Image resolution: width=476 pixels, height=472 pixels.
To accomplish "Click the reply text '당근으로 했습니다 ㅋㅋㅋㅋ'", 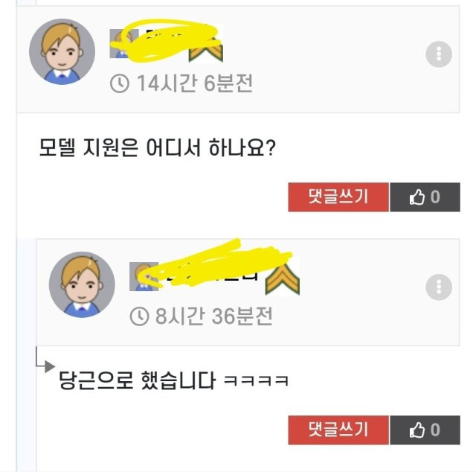I will click(173, 380).
